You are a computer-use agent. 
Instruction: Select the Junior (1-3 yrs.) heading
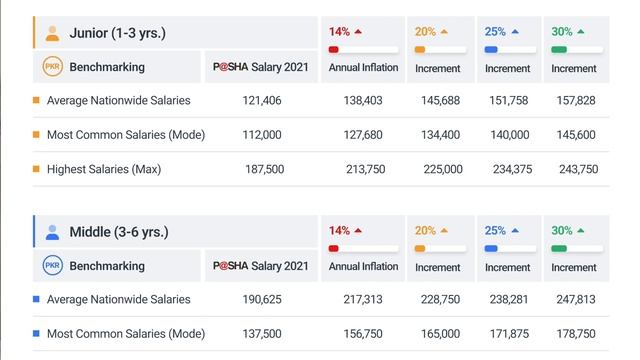pos(118,33)
